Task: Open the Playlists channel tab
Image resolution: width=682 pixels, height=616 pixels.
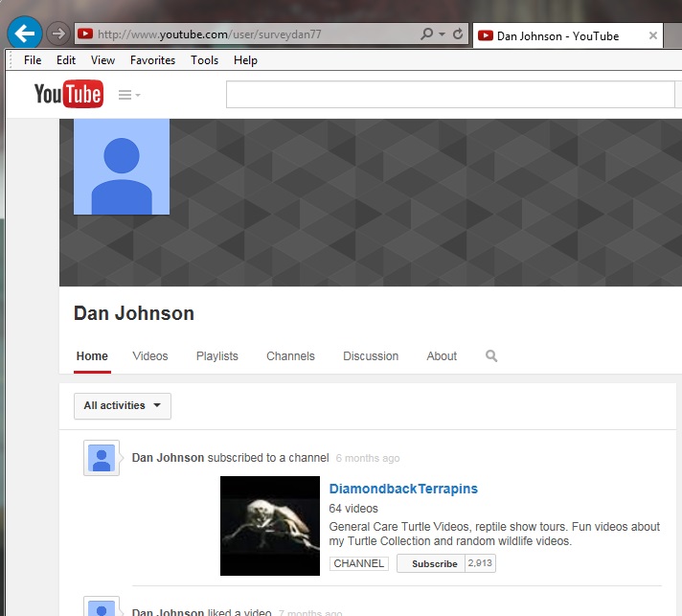Action: tap(217, 355)
